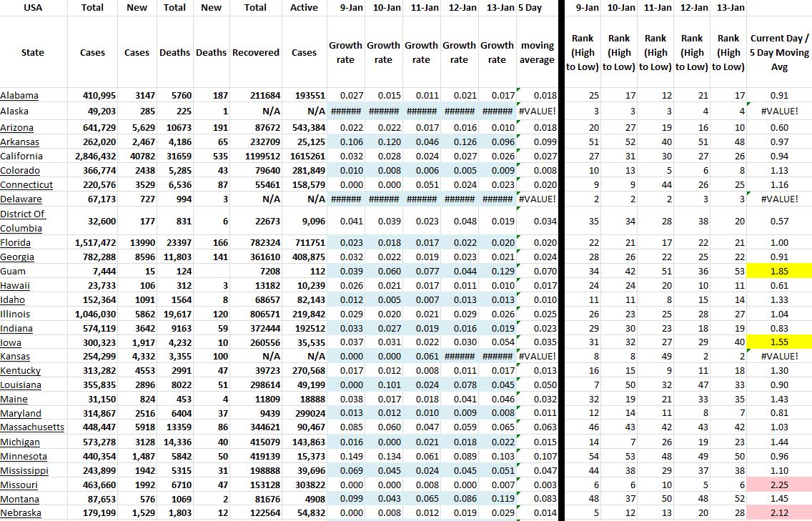Open the Georgia state link
Viewport: 812px width, 521px height.
tap(17, 257)
